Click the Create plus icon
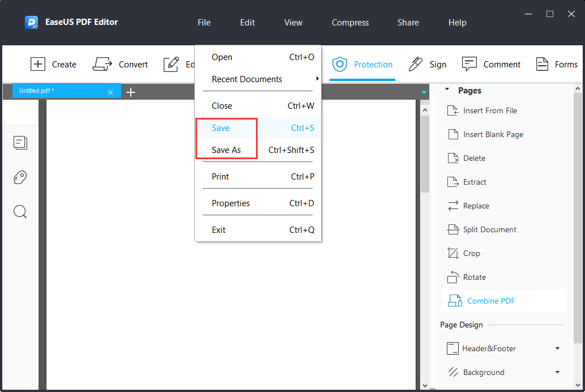This screenshot has width=585, height=392. [38, 64]
